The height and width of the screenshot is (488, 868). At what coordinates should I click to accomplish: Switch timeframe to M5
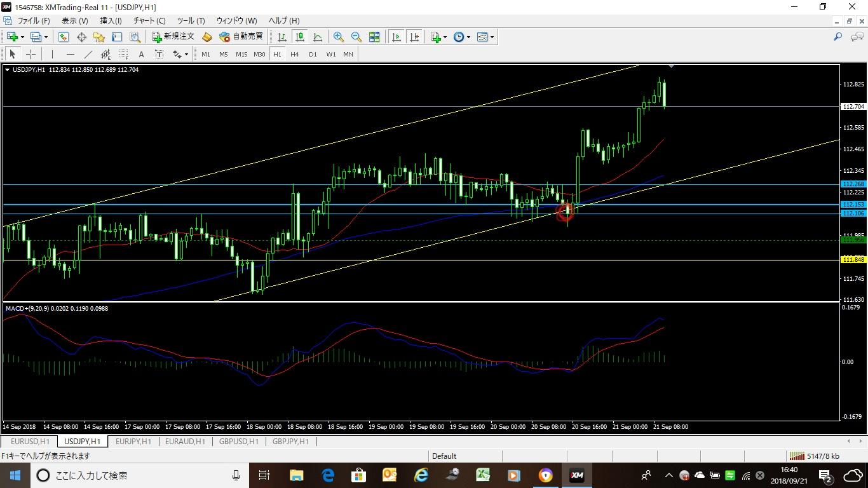click(x=224, y=54)
